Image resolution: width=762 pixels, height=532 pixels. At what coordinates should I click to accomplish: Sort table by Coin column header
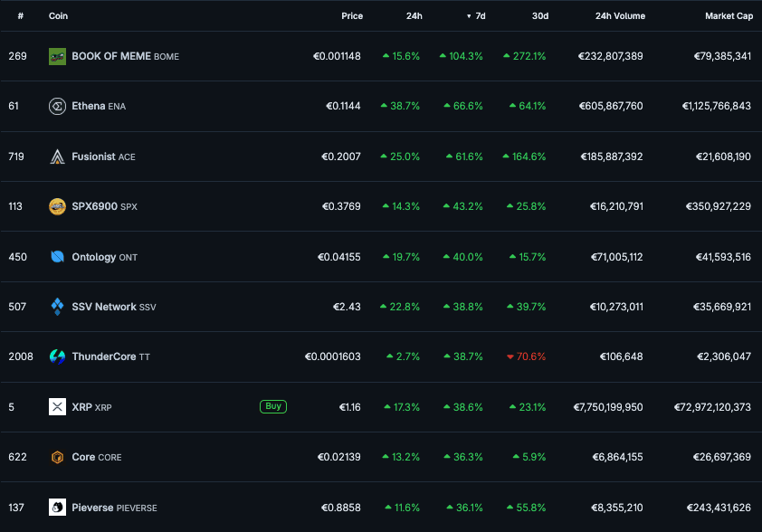tap(58, 16)
